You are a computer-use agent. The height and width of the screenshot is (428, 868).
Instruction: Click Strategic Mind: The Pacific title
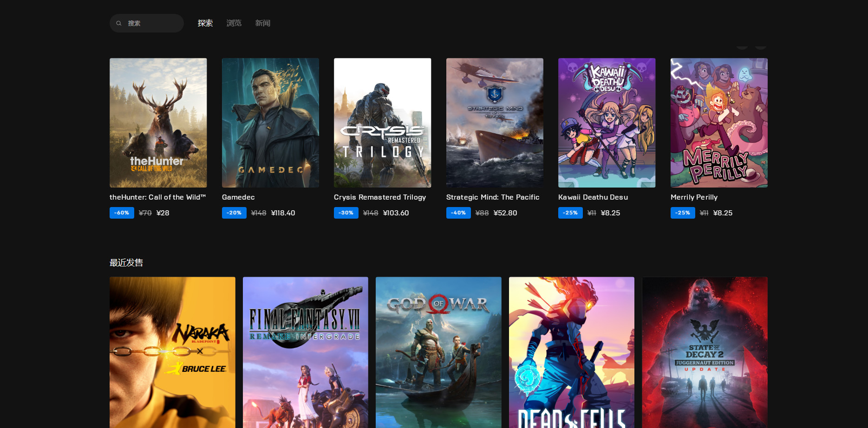[493, 197]
